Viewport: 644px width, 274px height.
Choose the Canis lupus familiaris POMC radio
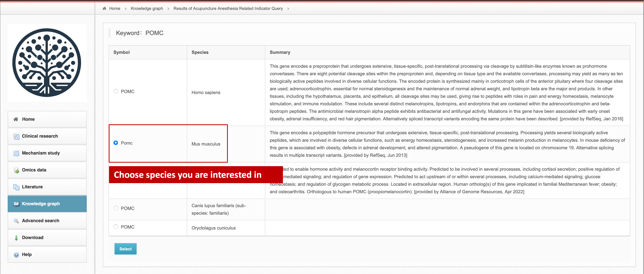(x=116, y=208)
